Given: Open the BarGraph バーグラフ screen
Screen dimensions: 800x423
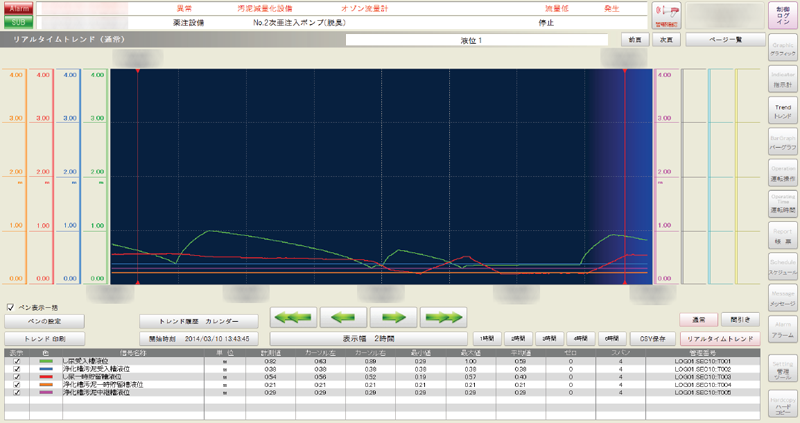Looking at the screenshot, I should [783, 142].
